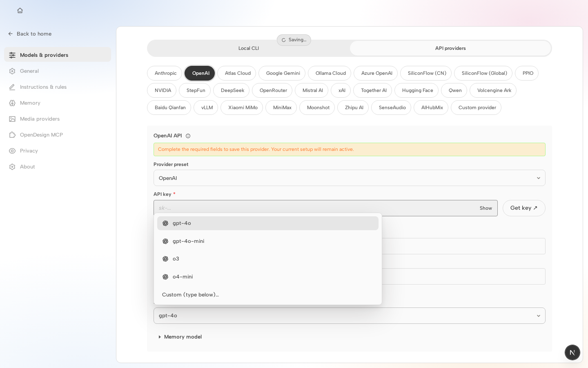Viewport: 588px width, 368px height.
Task: Select the AIHubMix provider
Action: coord(431,108)
